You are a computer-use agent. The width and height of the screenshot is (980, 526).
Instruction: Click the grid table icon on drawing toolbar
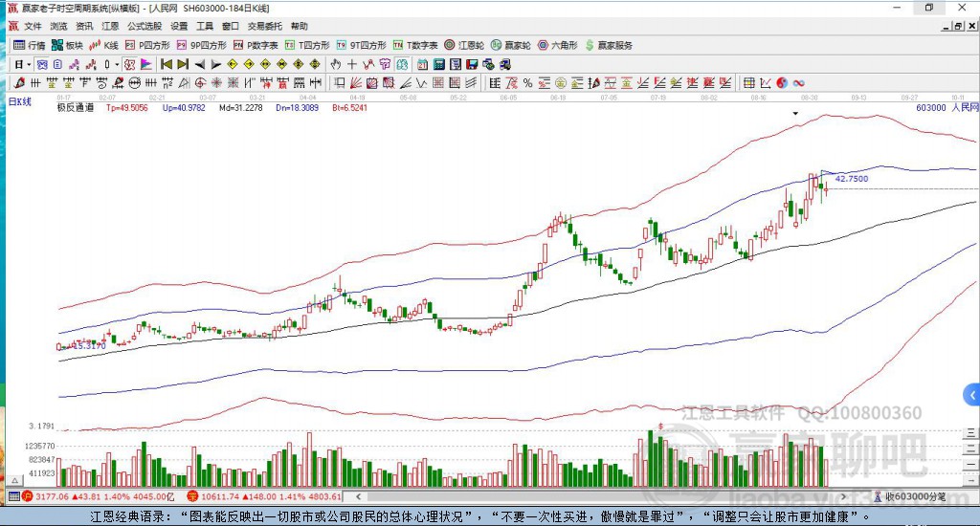(x=748, y=82)
